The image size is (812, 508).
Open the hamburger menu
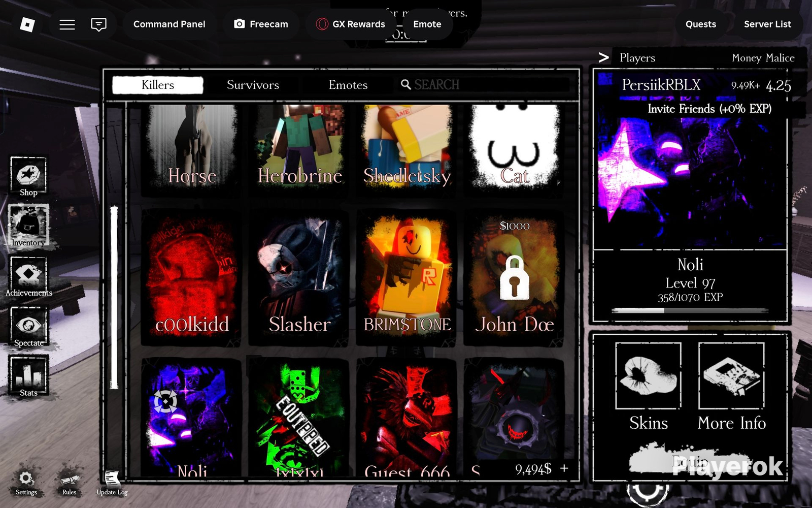coord(67,24)
